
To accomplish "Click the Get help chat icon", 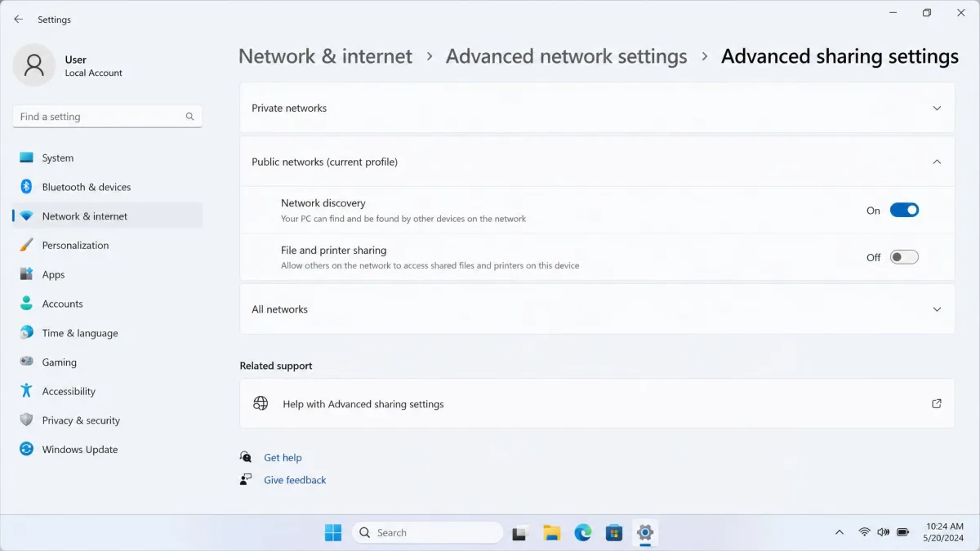I will 246,457.
